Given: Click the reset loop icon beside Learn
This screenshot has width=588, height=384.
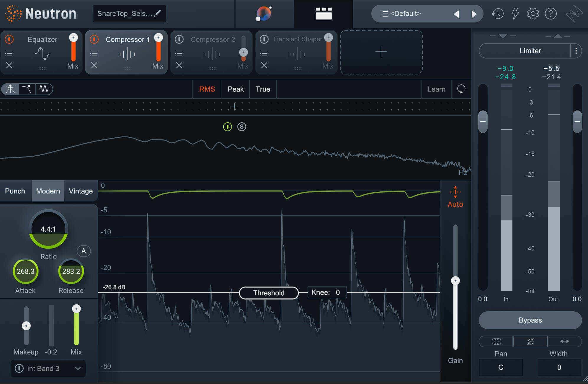Looking at the screenshot, I should [x=461, y=89].
